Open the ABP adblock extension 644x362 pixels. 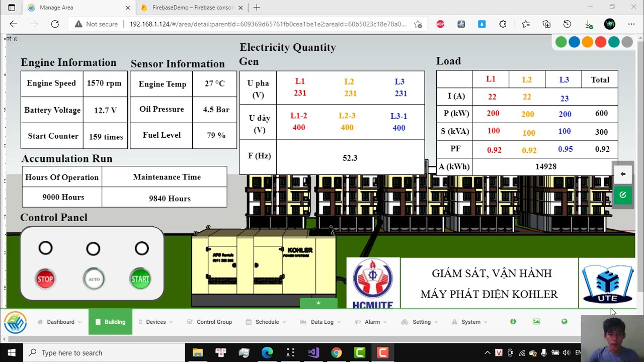440,24
